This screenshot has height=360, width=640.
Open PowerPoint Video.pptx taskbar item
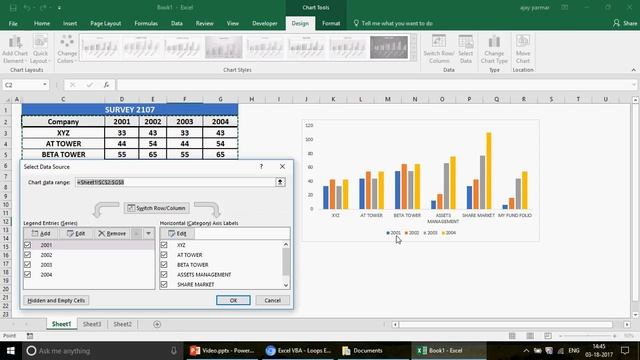(x=222, y=351)
